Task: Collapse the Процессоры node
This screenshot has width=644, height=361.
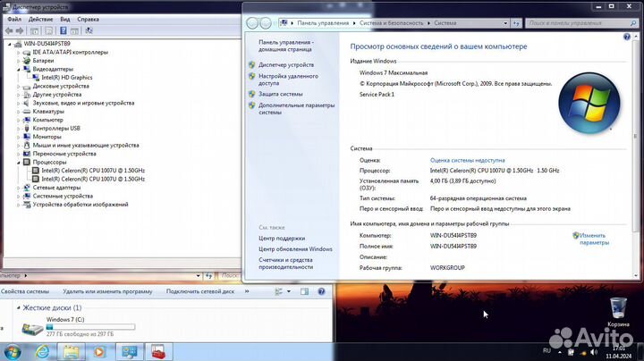Action: [x=19, y=163]
